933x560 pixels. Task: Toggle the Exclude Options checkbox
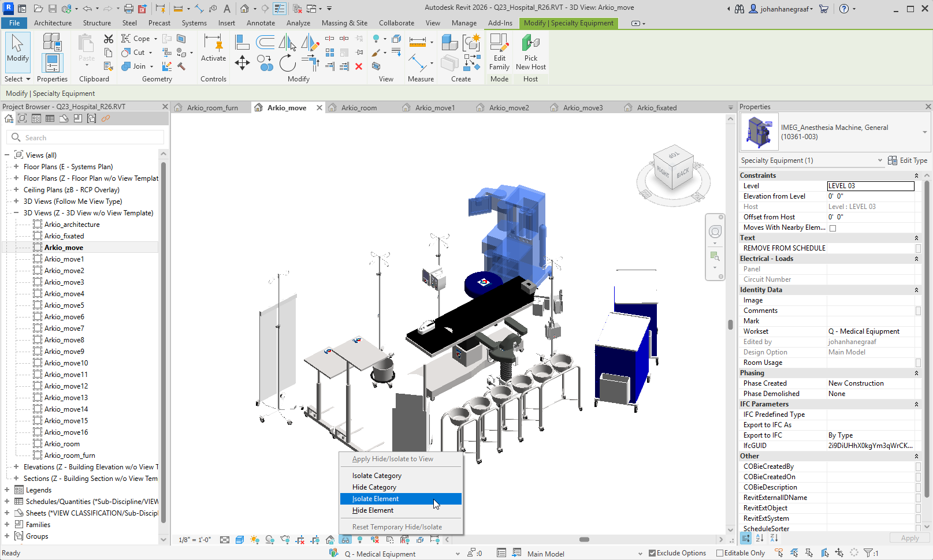point(652,553)
